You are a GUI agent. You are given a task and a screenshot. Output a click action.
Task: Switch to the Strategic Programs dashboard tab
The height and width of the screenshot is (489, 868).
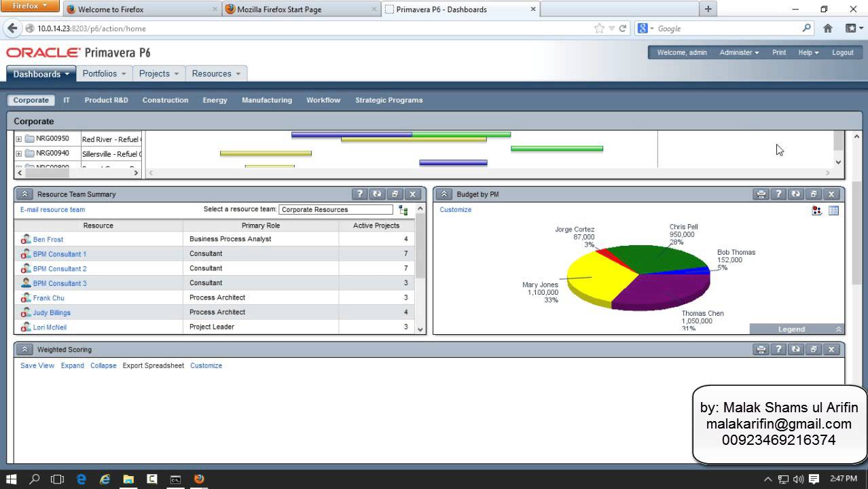tap(389, 100)
